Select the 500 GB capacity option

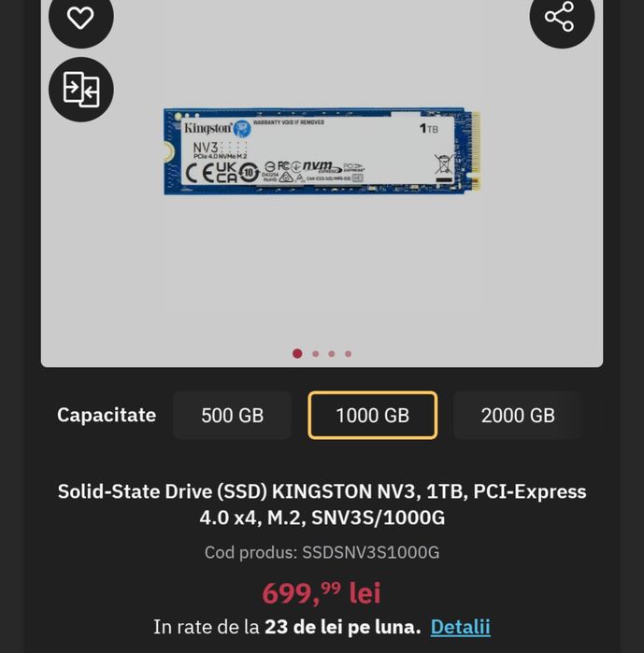click(232, 415)
